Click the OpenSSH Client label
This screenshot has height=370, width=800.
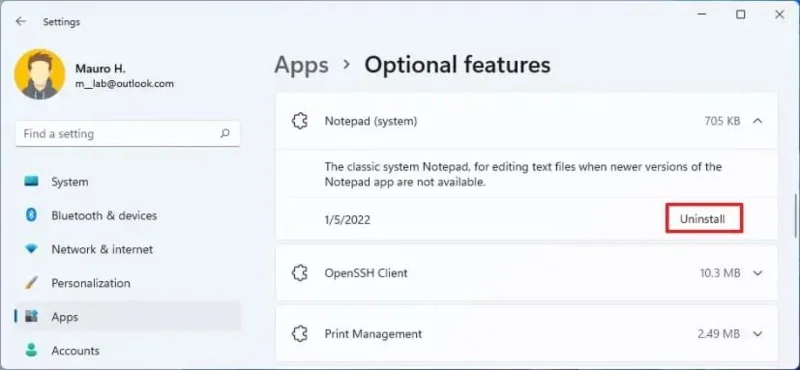[x=366, y=273]
